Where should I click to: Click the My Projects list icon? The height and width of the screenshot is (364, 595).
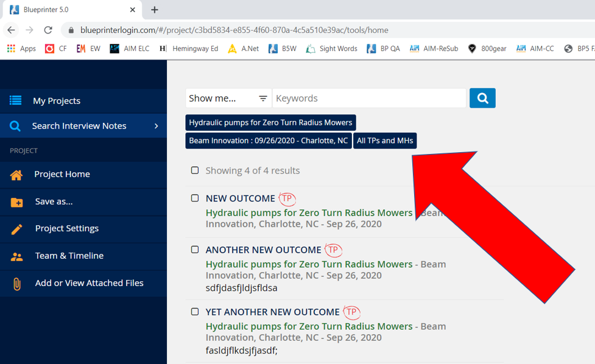coord(16,100)
